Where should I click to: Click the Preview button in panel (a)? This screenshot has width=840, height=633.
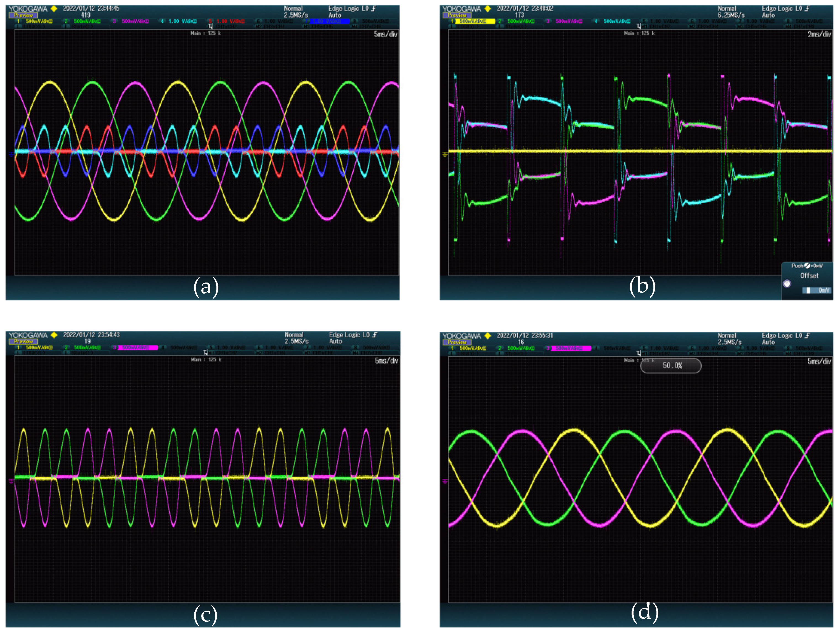[x=23, y=15]
